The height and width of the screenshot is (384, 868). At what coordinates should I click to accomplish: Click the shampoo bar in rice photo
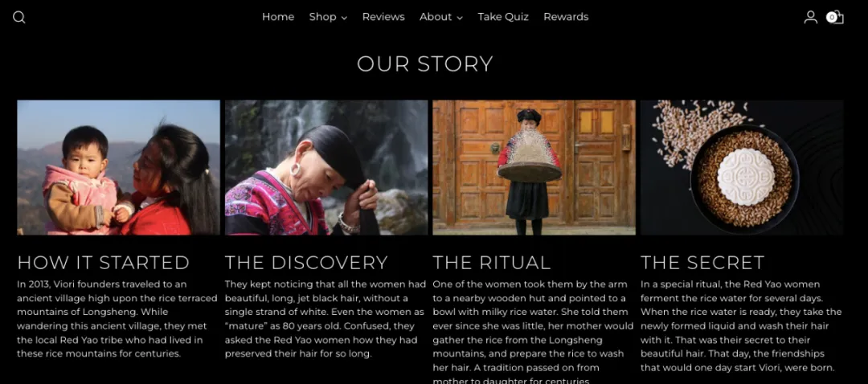click(742, 168)
